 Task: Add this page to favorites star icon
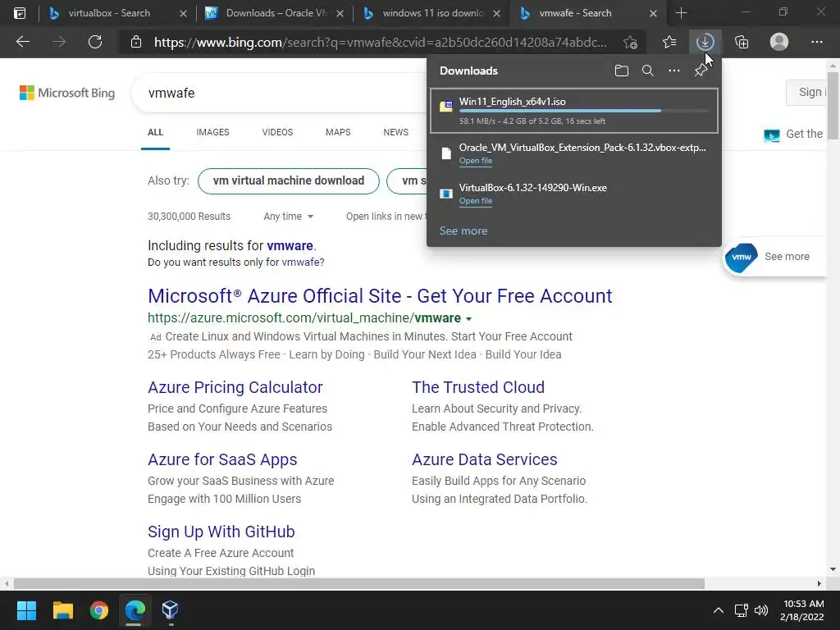pyautogui.click(x=631, y=42)
